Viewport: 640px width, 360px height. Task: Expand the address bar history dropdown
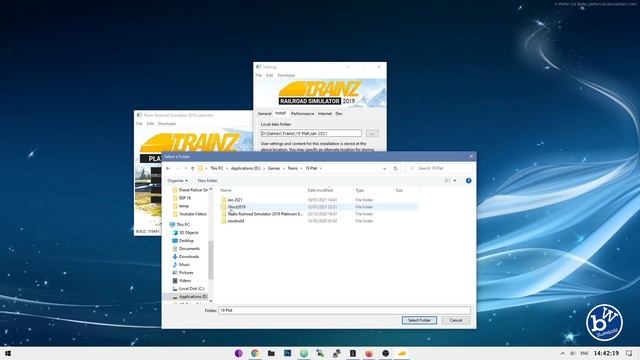tap(384, 168)
